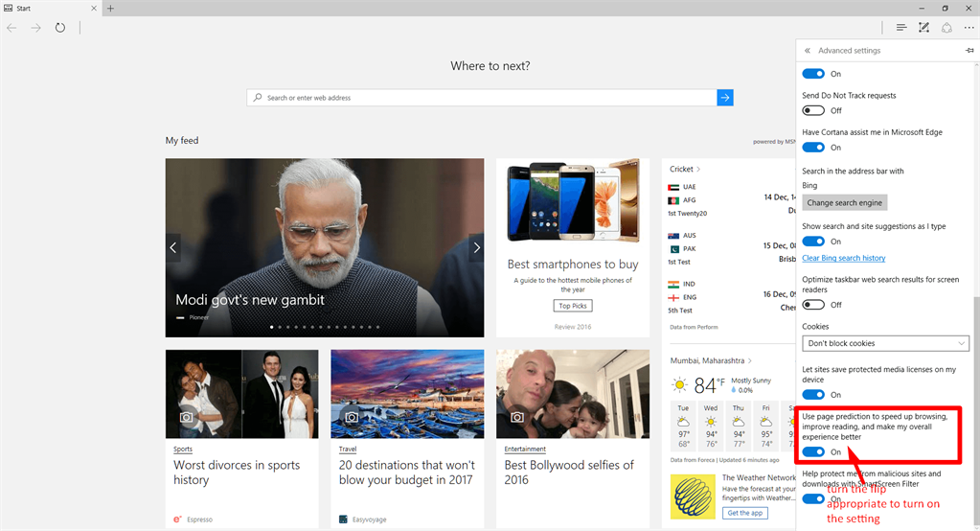Select the first carousel page dot

271,327
